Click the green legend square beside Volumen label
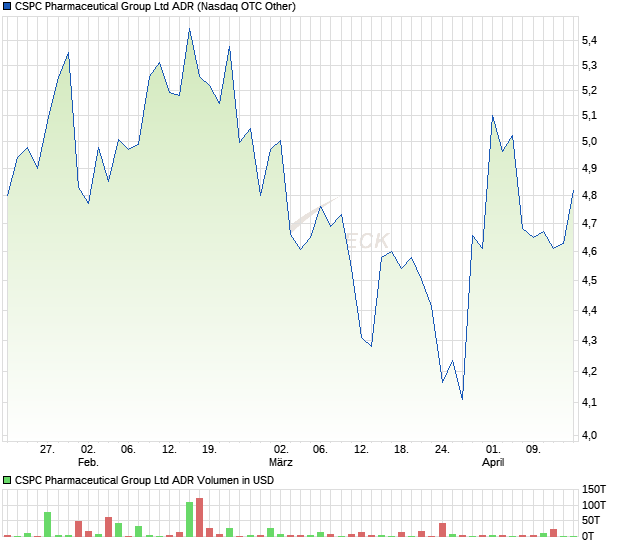The height and width of the screenshot is (546, 620). point(7,480)
